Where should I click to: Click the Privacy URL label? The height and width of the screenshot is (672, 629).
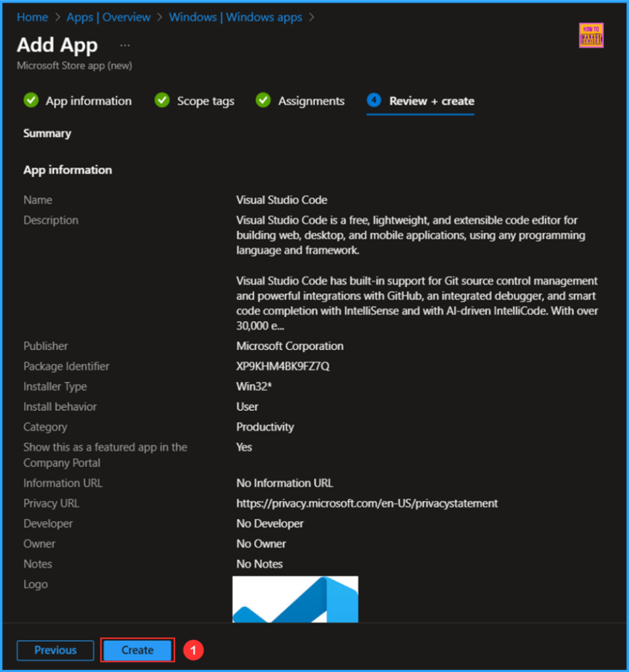click(x=51, y=503)
